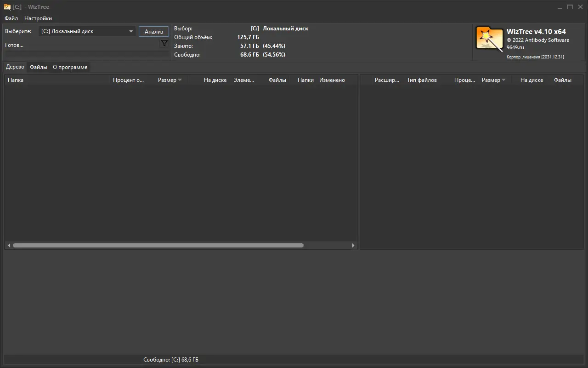Click the Локальный диск selection text
Screen dimensions: 588x368
point(285,29)
